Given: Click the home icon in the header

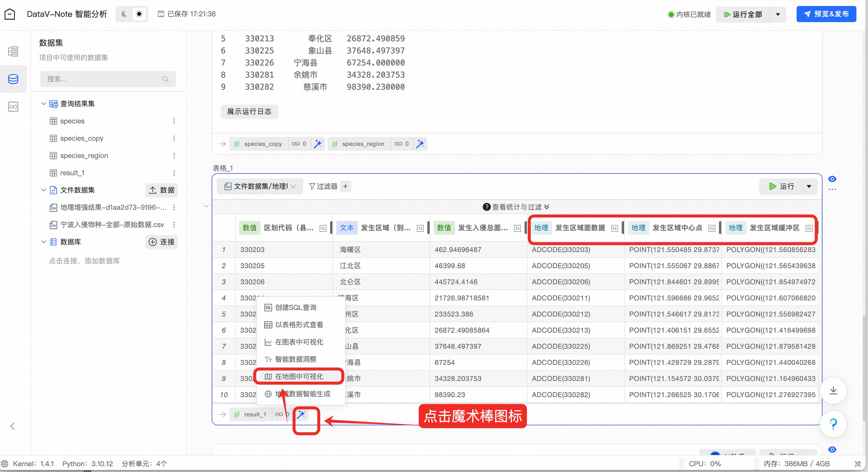Looking at the screenshot, I should (10, 14).
